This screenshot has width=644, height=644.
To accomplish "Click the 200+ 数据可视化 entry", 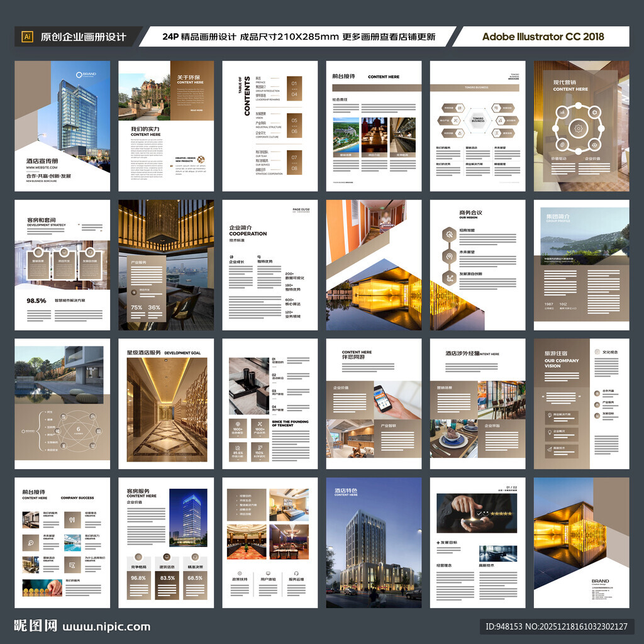I will 295,275.
